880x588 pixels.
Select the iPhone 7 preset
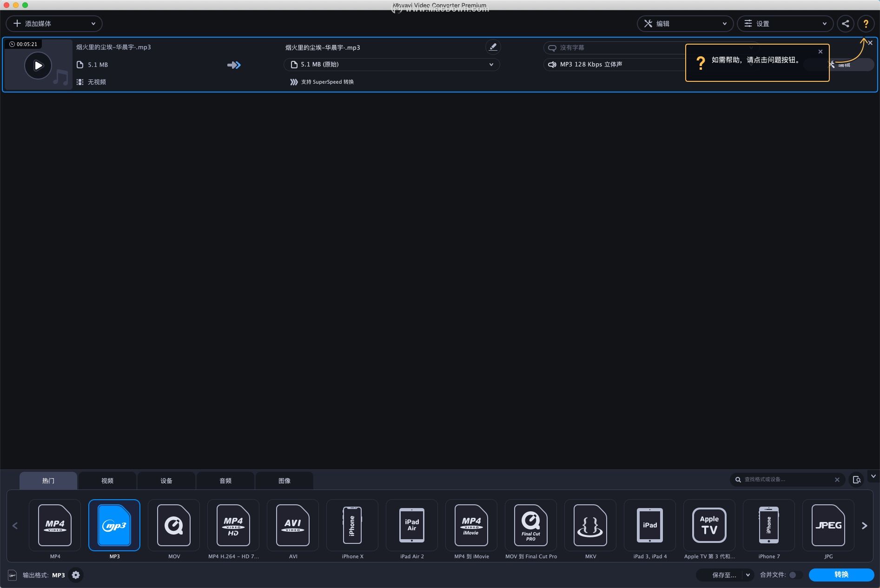pos(769,525)
